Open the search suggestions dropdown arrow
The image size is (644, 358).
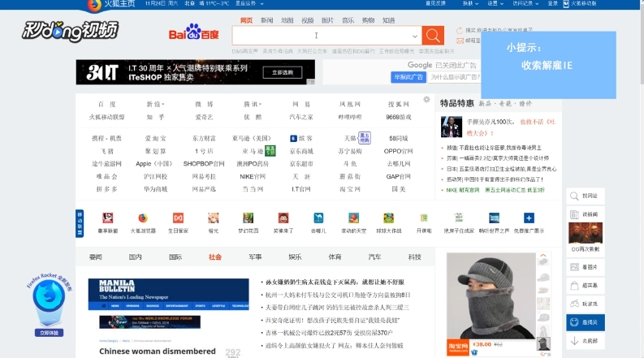[415, 37]
